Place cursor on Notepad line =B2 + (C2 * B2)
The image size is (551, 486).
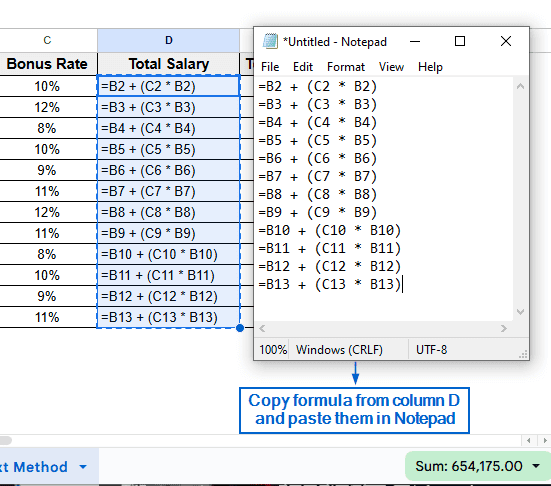318,86
